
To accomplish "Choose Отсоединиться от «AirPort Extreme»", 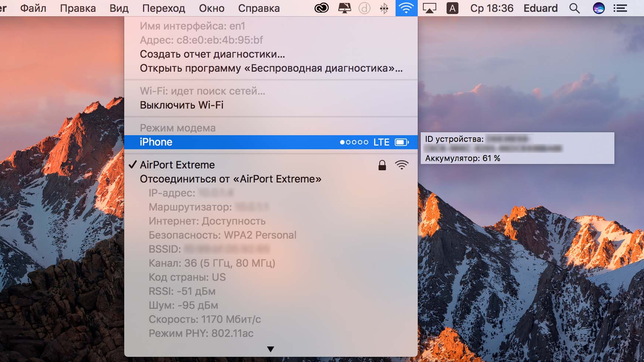I will (x=271, y=179).
